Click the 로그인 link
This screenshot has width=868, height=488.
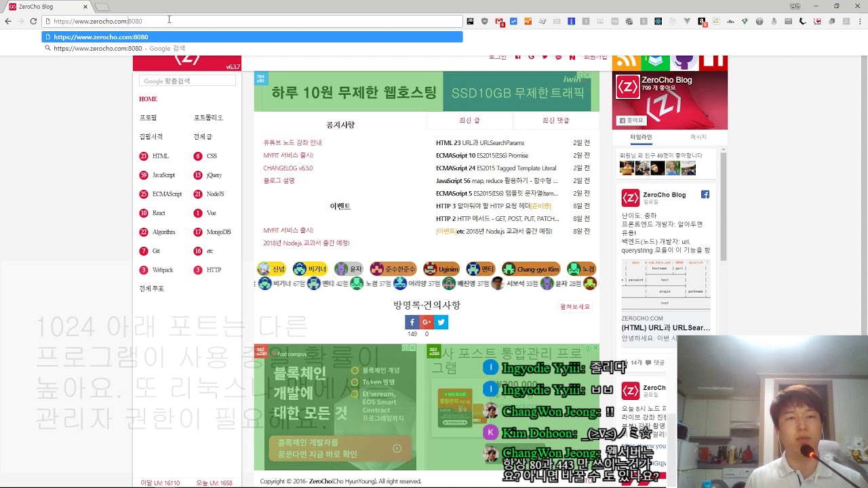pos(498,58)
